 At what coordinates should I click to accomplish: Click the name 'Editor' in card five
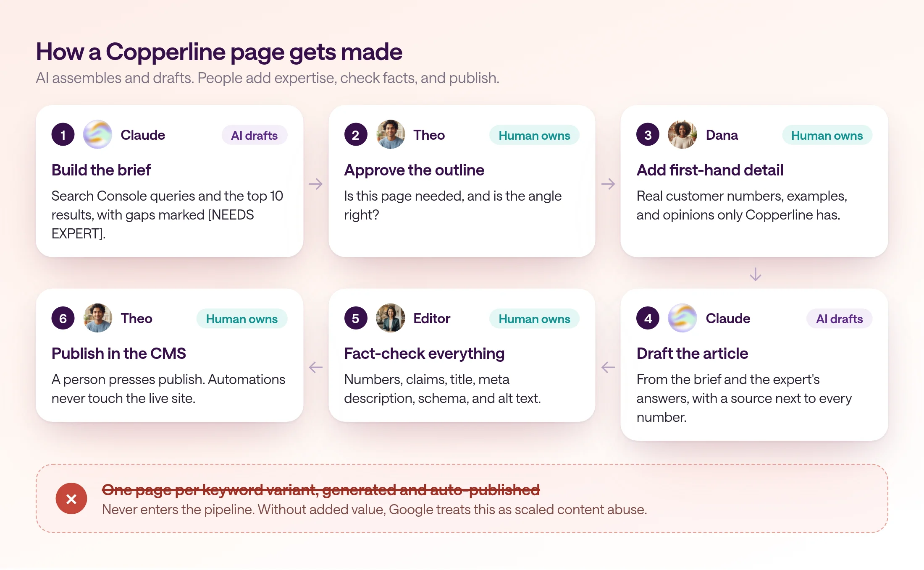coord(432,319)
